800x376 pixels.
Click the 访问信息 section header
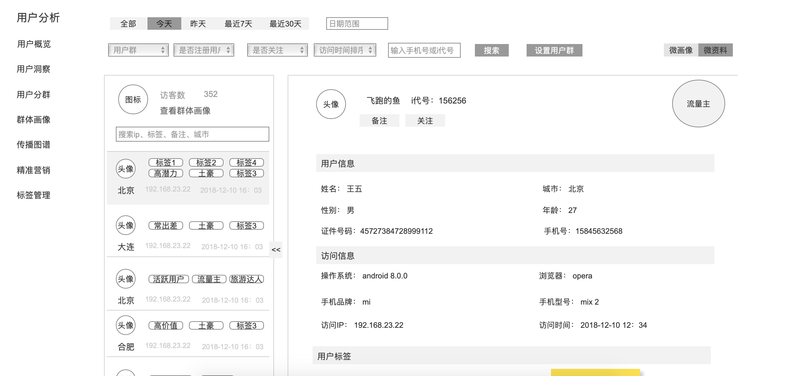[x=515, y=256]
